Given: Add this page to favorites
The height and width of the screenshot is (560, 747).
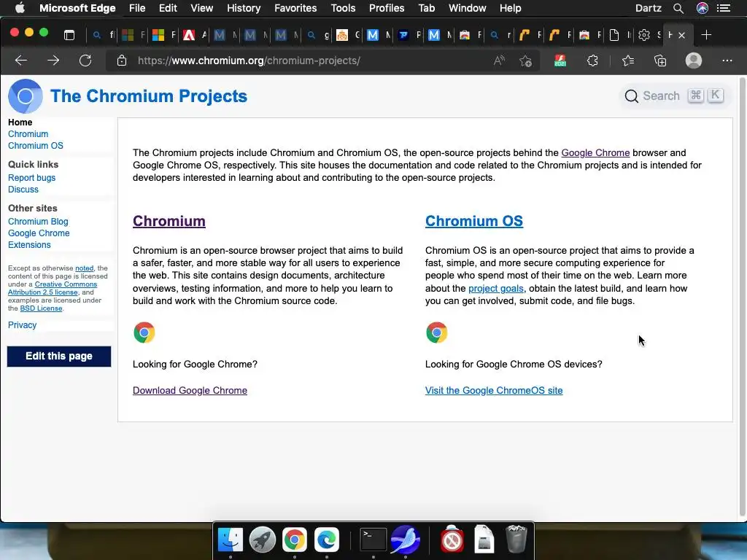Looking at the screenshot, I should coord(525,61).
